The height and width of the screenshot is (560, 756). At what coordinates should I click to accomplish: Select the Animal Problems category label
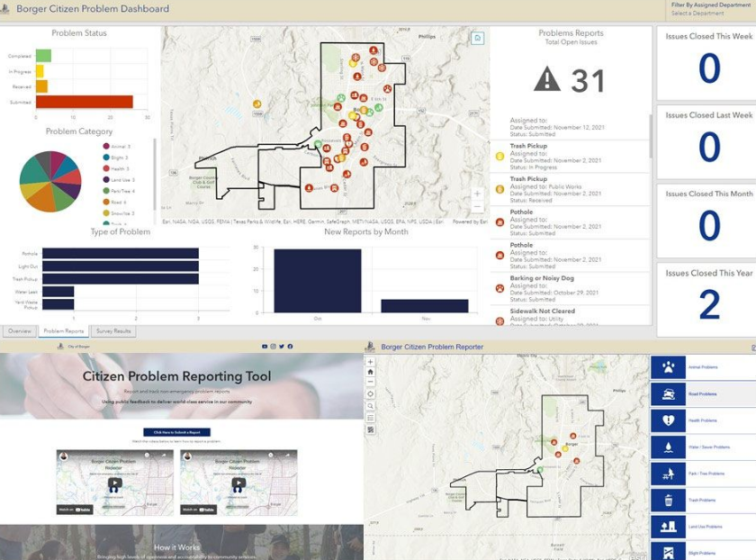click(x=703, y=367)
